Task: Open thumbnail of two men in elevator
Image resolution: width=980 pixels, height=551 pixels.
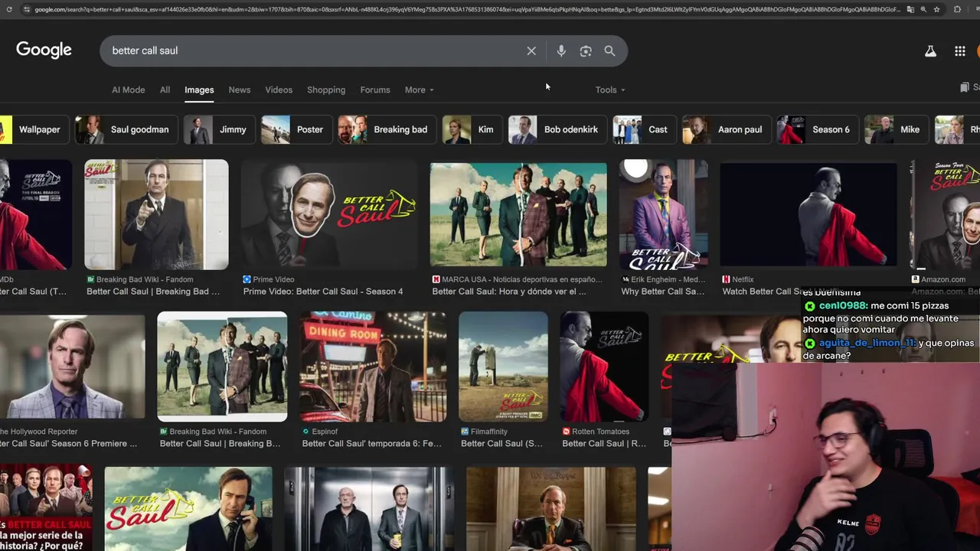Action: pos(369,509)
